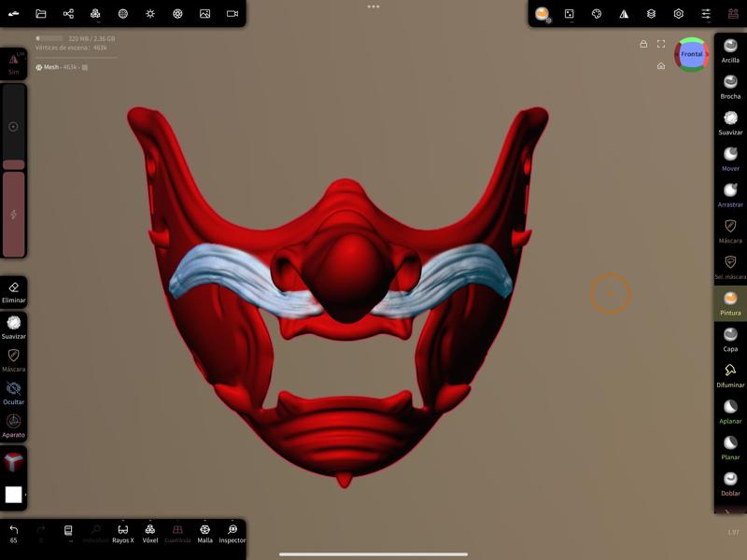The image size is (747, 560).
Task: Toggle Malla wireframe display
Action: point(204,534)
